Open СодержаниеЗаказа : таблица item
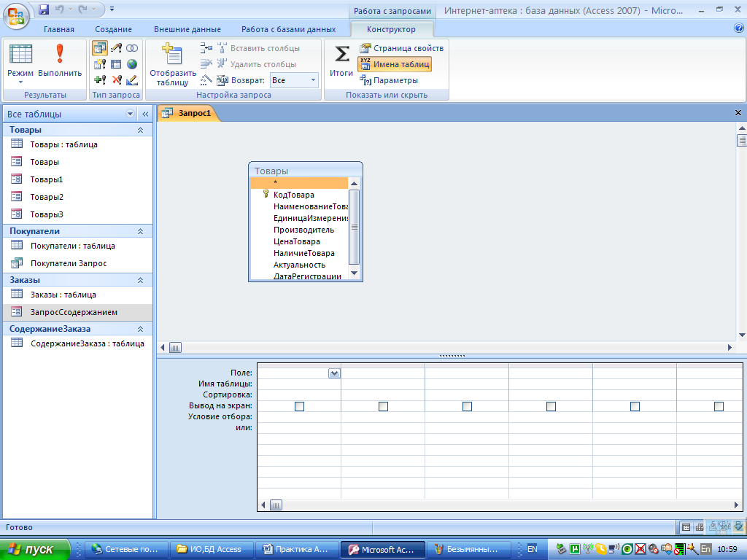This screenshot has width=747, height=560. pyautogui.click(x=88, y=343)
